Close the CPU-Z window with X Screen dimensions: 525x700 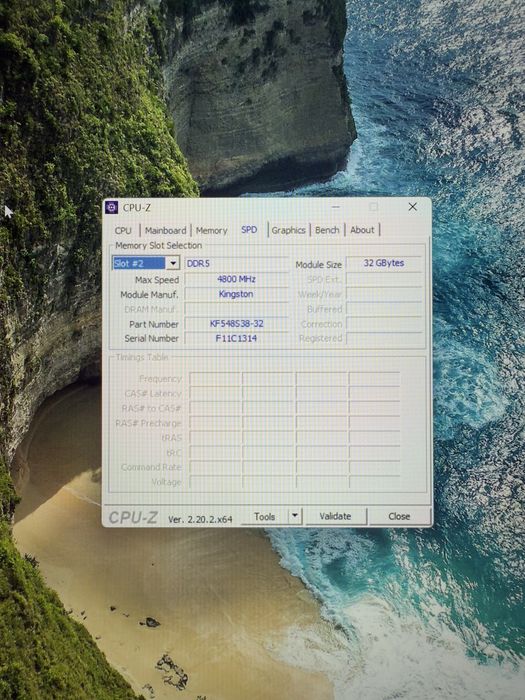412,207
